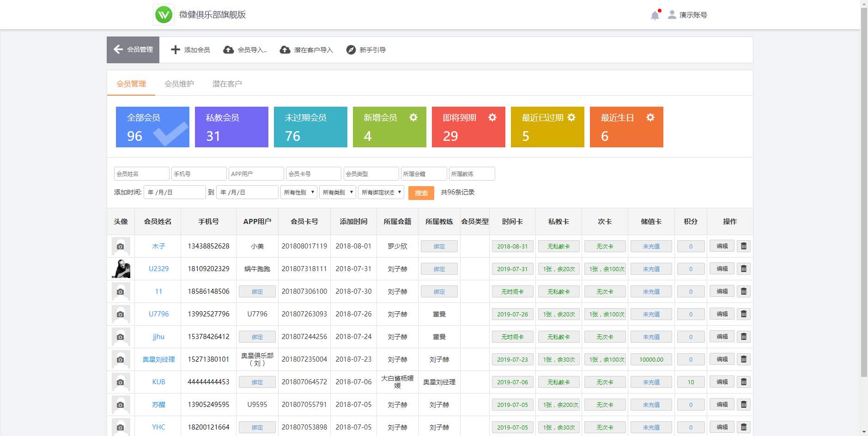
Task: Click 编辑 button for member U2329
Action: (x=722, y=269)
